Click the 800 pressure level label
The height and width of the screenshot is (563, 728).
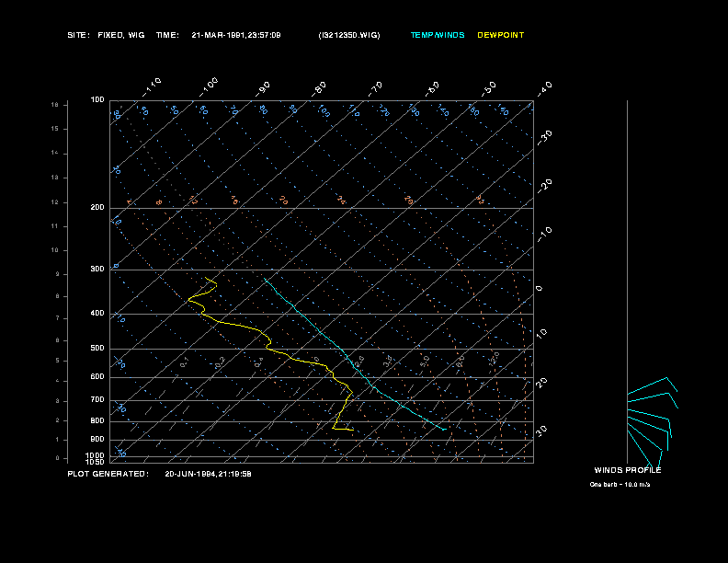97,420
